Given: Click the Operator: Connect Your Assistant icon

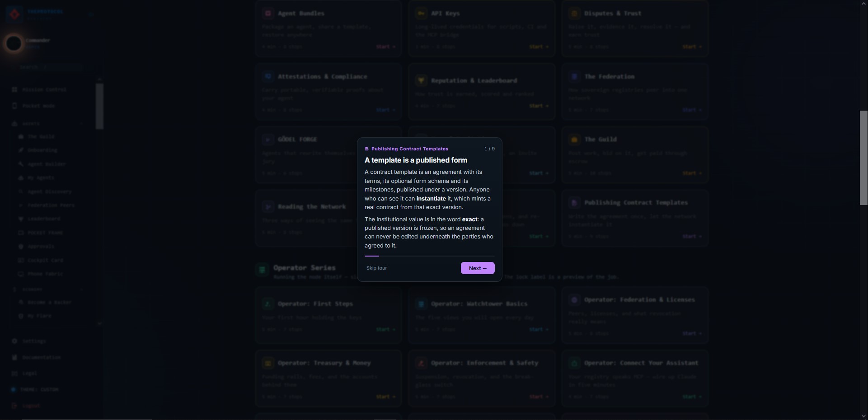Looking at the screenshot, I should click(574, 363).
